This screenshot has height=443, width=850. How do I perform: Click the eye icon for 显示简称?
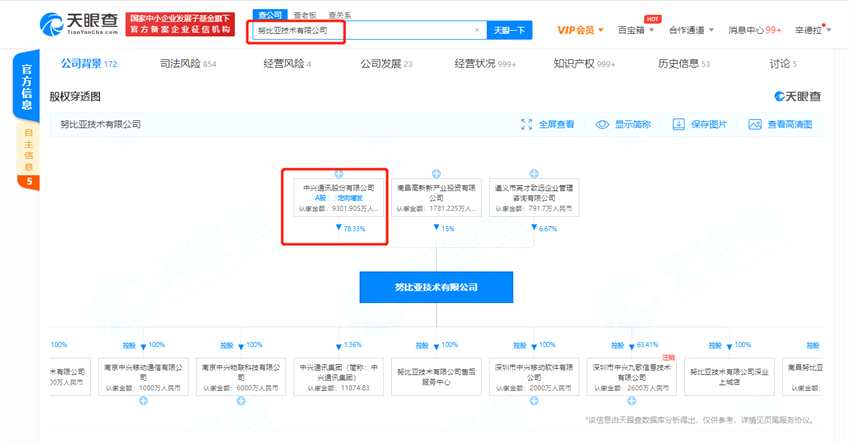tap(602, 124)
